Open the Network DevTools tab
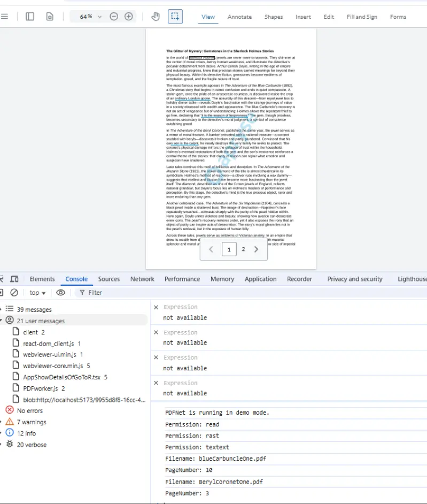427x504 pixels. tap(142, 279)
